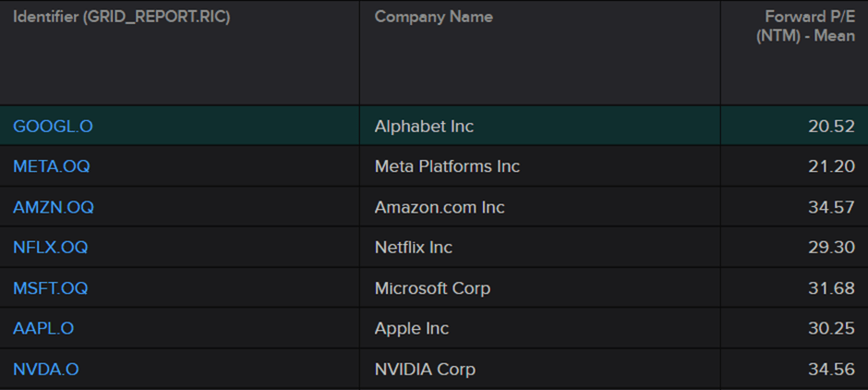Click the Company Name column header
868x390 pixels.
pos(433,18)
